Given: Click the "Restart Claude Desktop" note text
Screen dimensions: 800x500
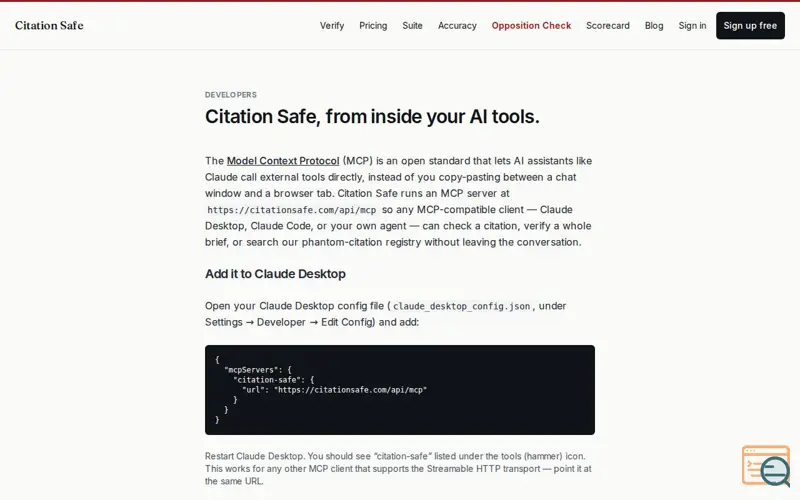Looking at the screenshot, I should (398, 468).
